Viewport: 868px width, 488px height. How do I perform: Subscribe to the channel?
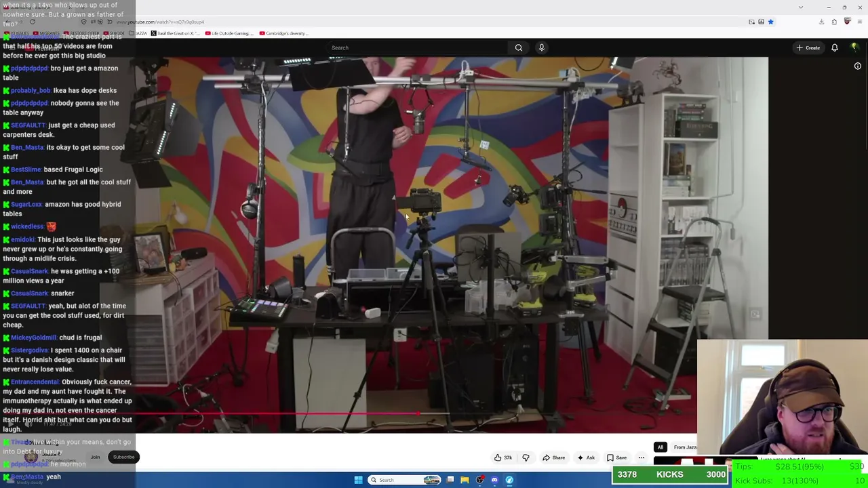tap(123, 457)
